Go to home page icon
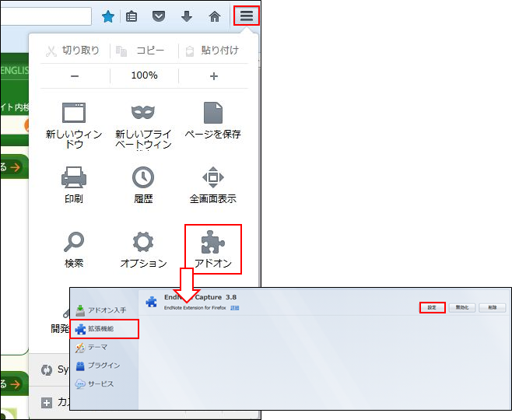 point(215,16)
